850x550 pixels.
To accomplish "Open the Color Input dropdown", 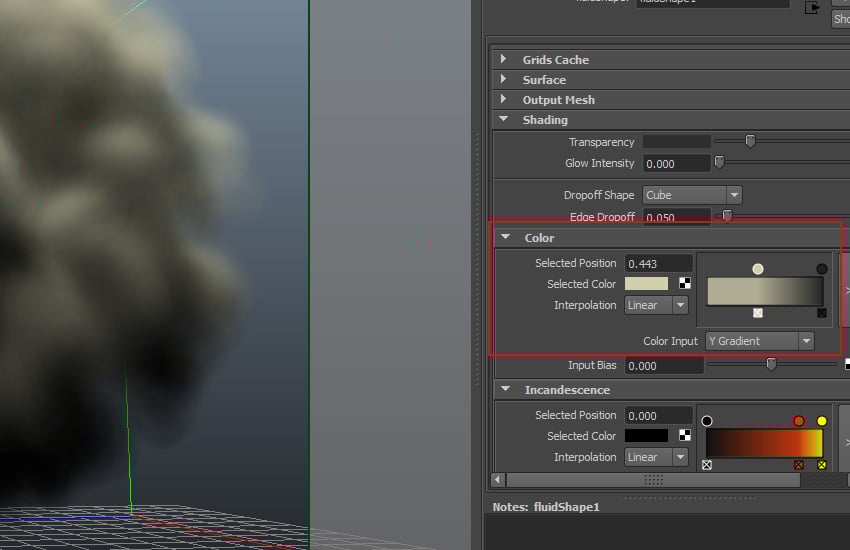I will click(759, 341).
